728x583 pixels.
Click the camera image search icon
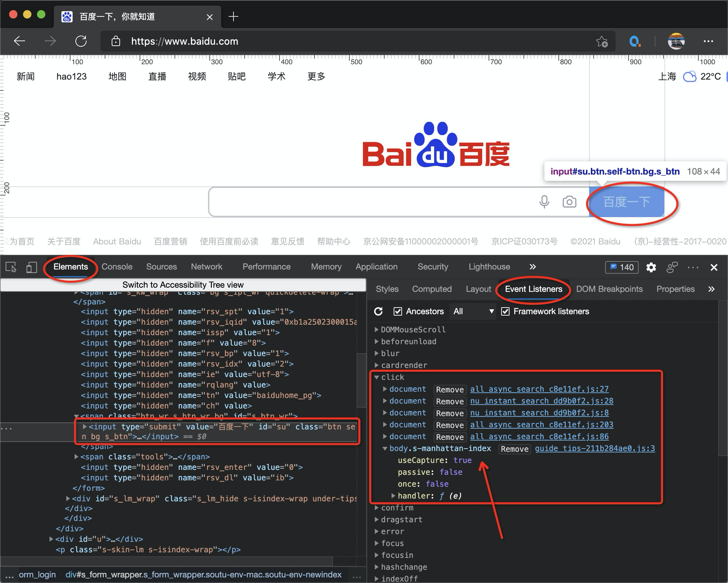569,202
